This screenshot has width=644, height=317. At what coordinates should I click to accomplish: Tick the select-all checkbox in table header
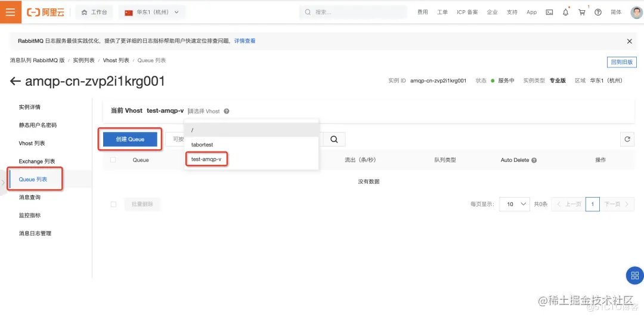coord(113,160)
